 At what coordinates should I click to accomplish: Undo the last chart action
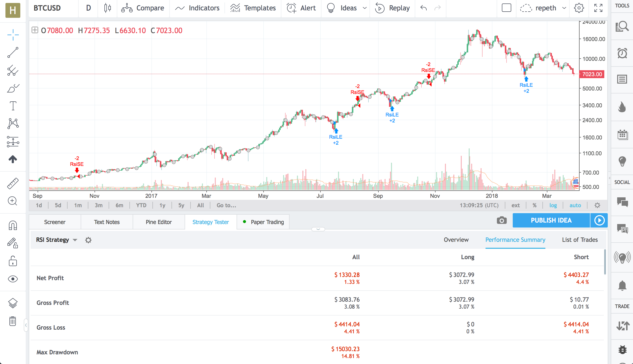click(x=423, y=8)
